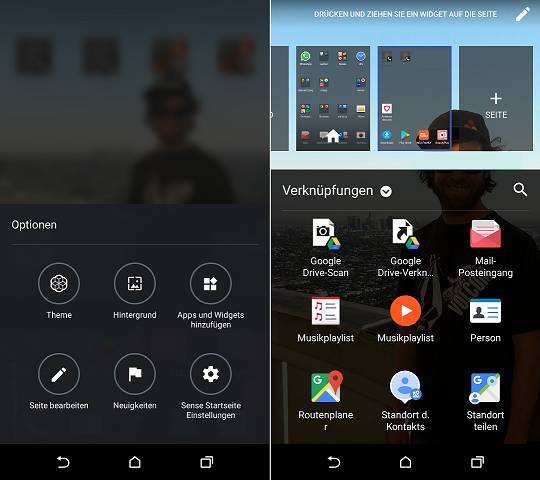The width and height of the screenshot is (540, 480).
Task: Click the 'Apps und Widgets hinzufügen' label
Action: [210, 320]
